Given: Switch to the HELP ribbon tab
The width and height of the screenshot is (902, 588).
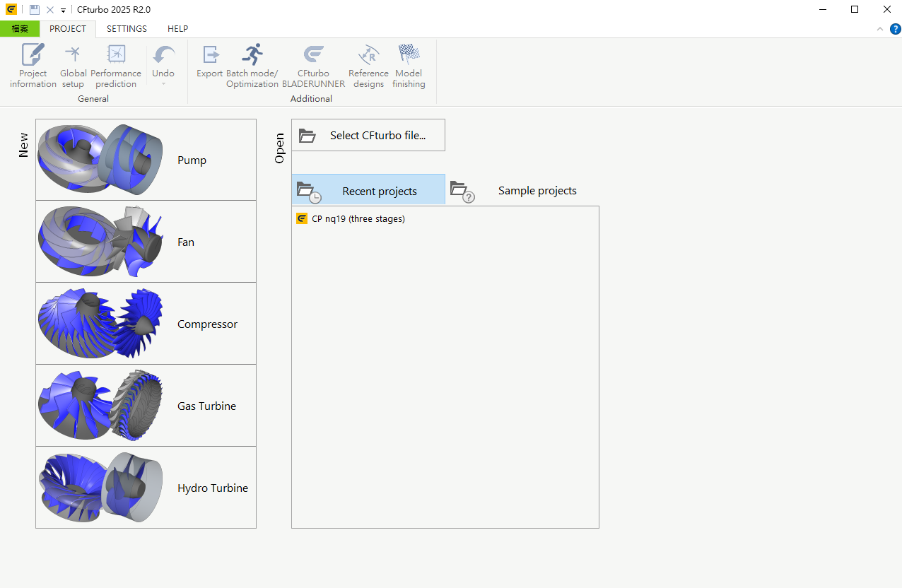Looking at the screenshot, I should tap(177, 29).
